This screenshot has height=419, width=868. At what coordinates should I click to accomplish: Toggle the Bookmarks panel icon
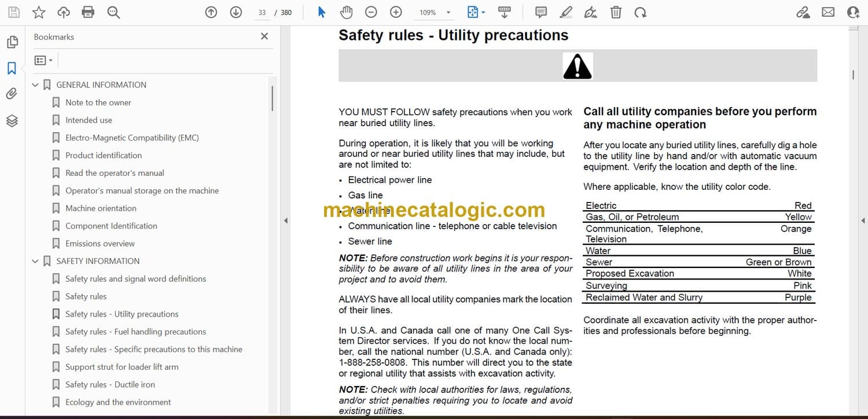tap(12, 68)
